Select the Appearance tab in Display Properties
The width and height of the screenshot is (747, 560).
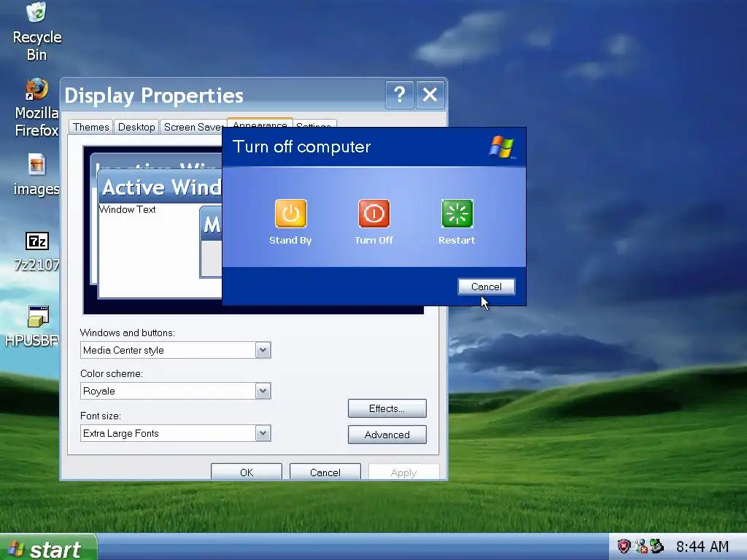tap(260, 122)
